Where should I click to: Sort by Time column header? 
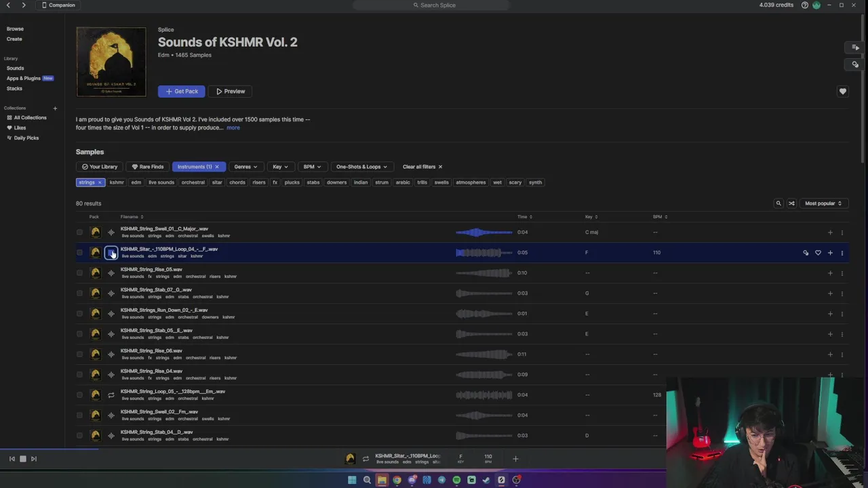tap(524, 217)
